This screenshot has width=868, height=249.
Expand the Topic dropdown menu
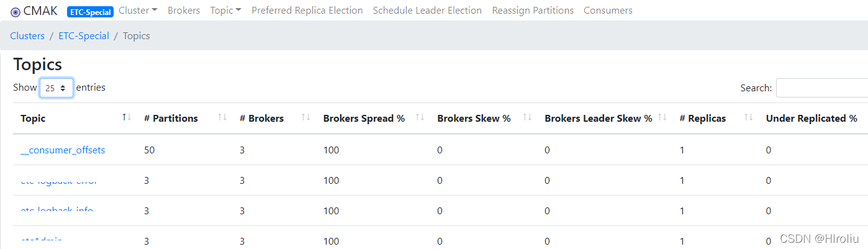tap(225, 11)
